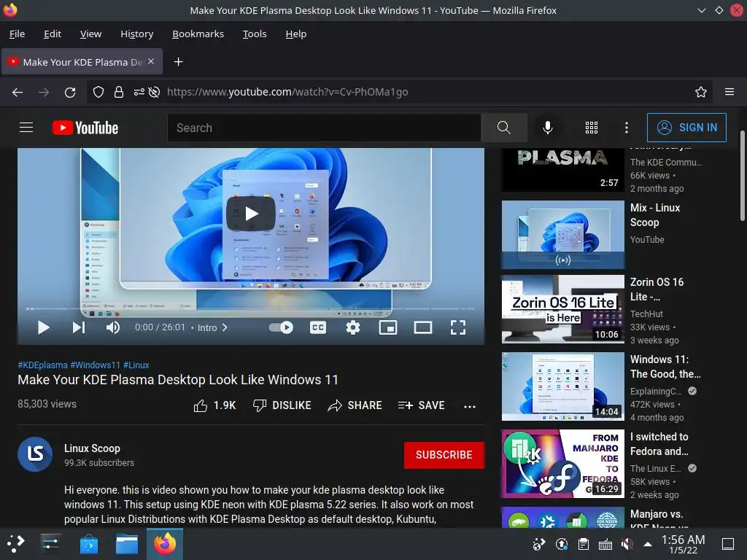Click the muted audio volume tray icon

coord(627,544)
